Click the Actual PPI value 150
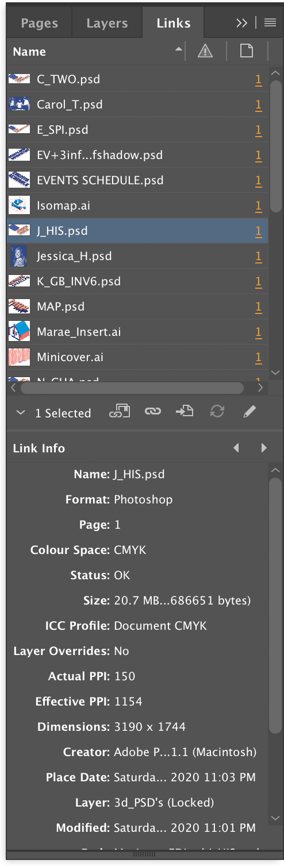Image resolution: width=284 pixels, height=868 pixels. (x=125, y=676)
